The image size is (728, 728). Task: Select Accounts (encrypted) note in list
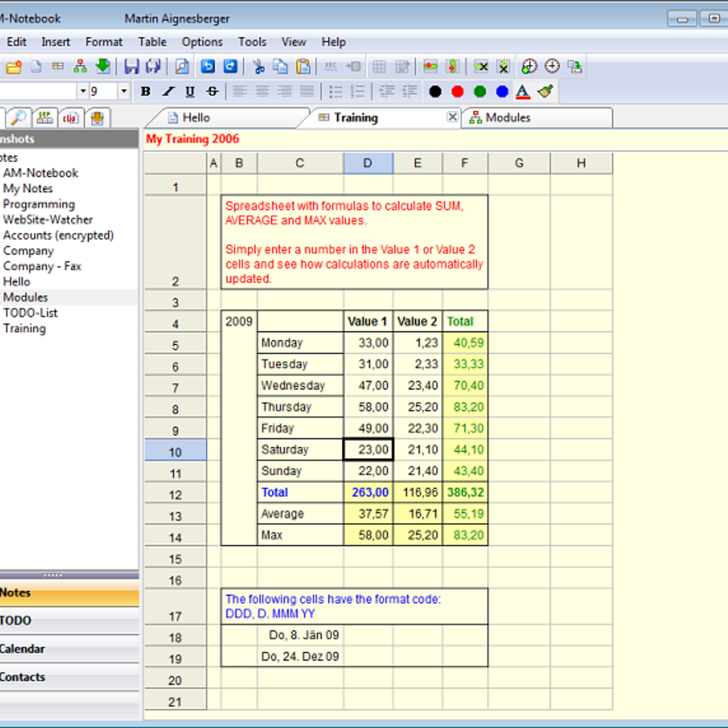[x=58, y=235]
